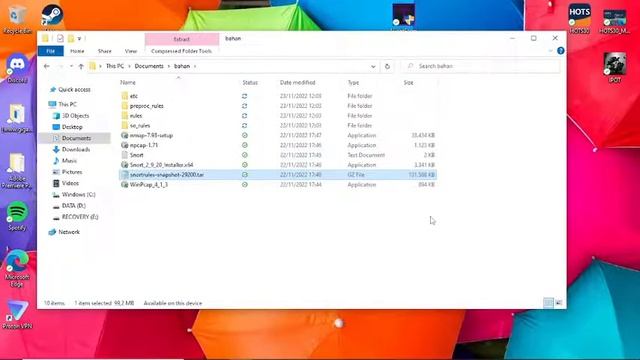Sort files by Date modified column
Screen dimensions: 640x360
(x=298, y=82)
